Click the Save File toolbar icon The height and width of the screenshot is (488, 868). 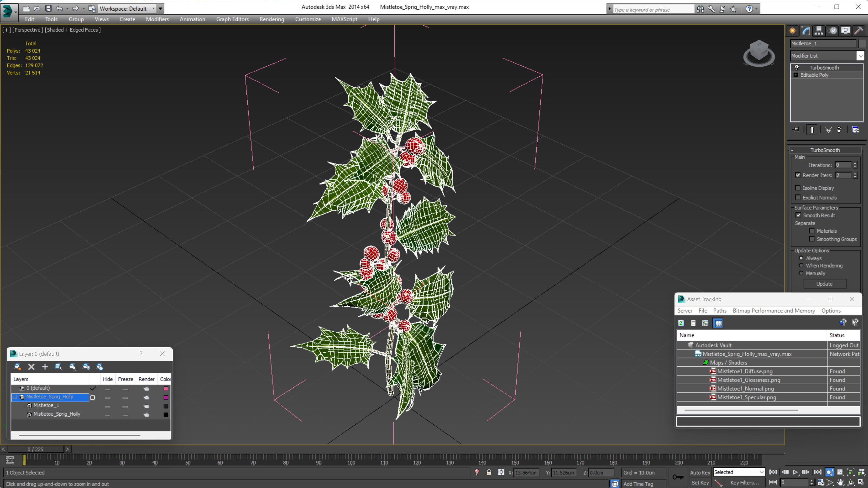click(x=48, y=9)
